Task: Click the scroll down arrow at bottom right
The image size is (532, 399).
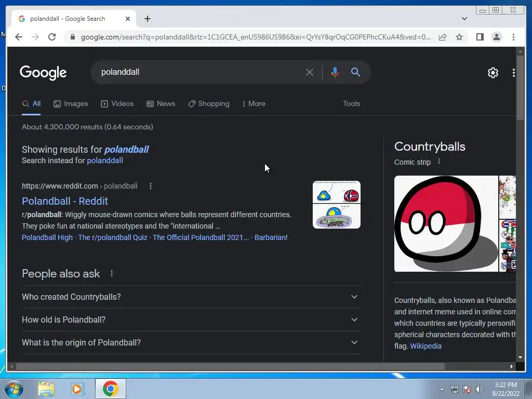Action: click(520, 357)
